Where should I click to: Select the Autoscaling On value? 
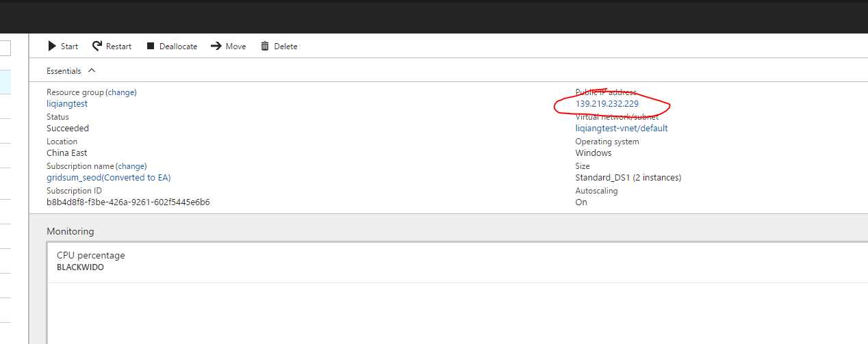click(581, 202)
